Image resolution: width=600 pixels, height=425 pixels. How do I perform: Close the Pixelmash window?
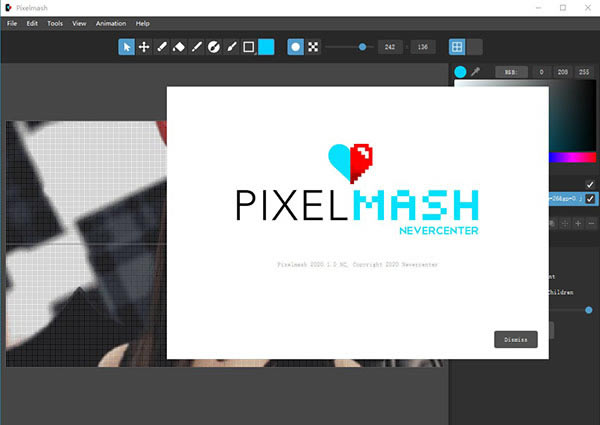point(588,8)
